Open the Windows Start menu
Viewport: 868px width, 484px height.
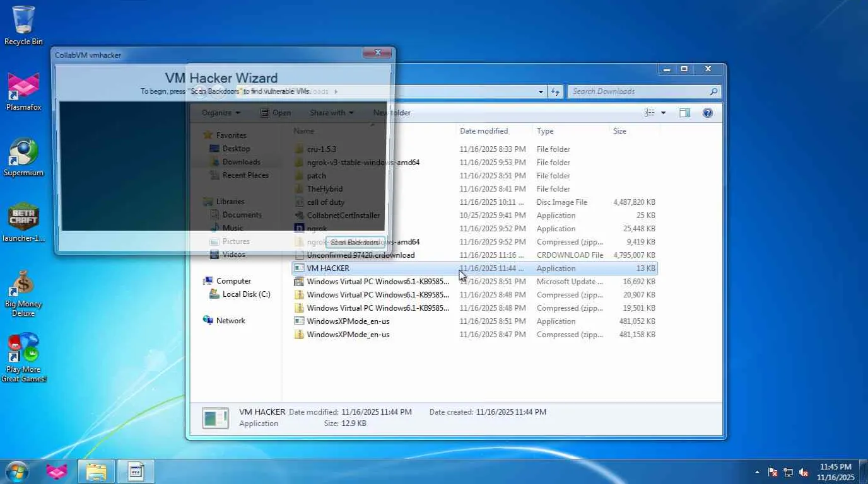coord(16,471)
